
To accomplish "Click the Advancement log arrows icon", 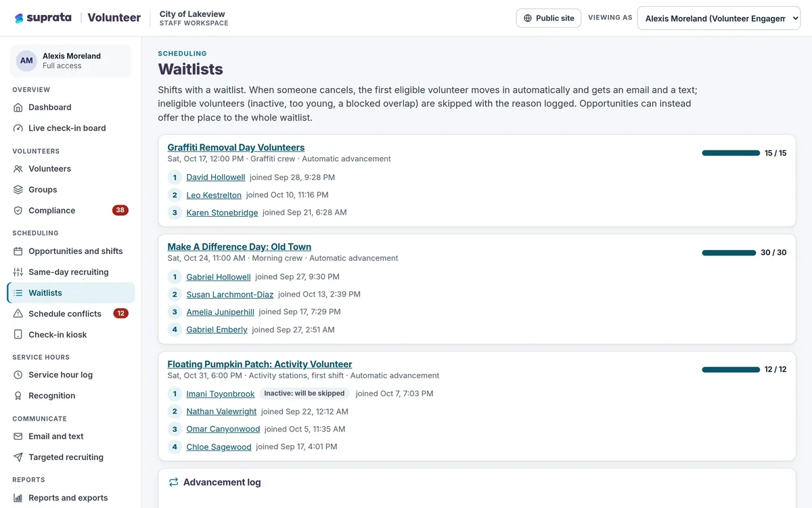I will 173,482.
